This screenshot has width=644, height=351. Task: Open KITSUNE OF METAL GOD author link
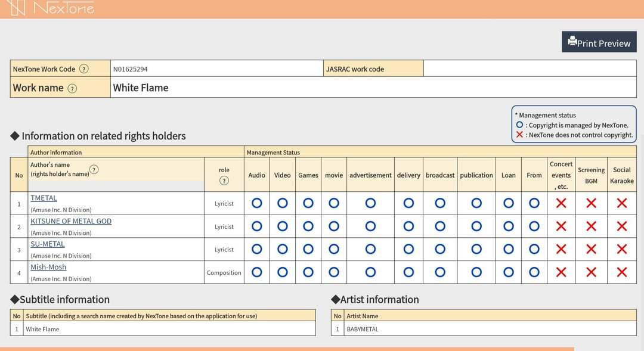[x=71, y=221]
